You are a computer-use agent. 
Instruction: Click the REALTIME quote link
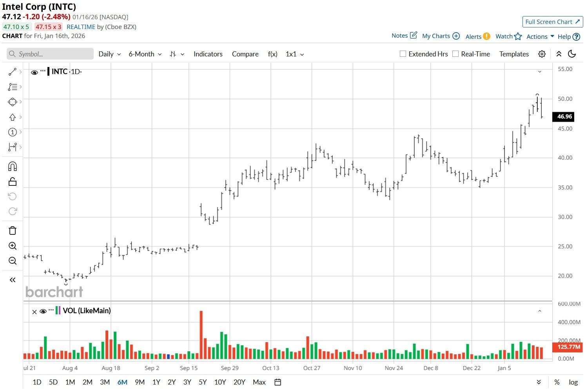point(81,27)
